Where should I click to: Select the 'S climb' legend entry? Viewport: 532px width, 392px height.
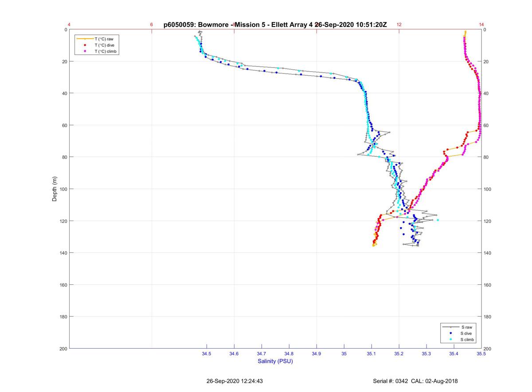[458, 339]
